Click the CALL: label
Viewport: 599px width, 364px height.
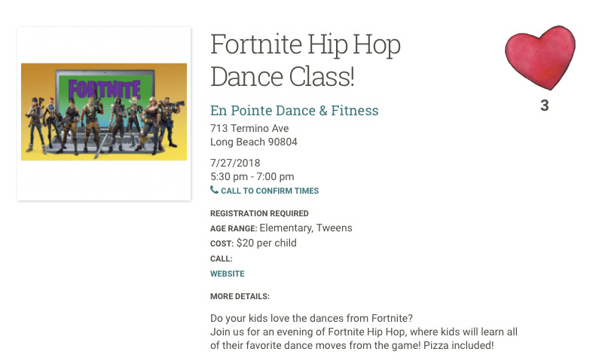(x=222, y=258)
